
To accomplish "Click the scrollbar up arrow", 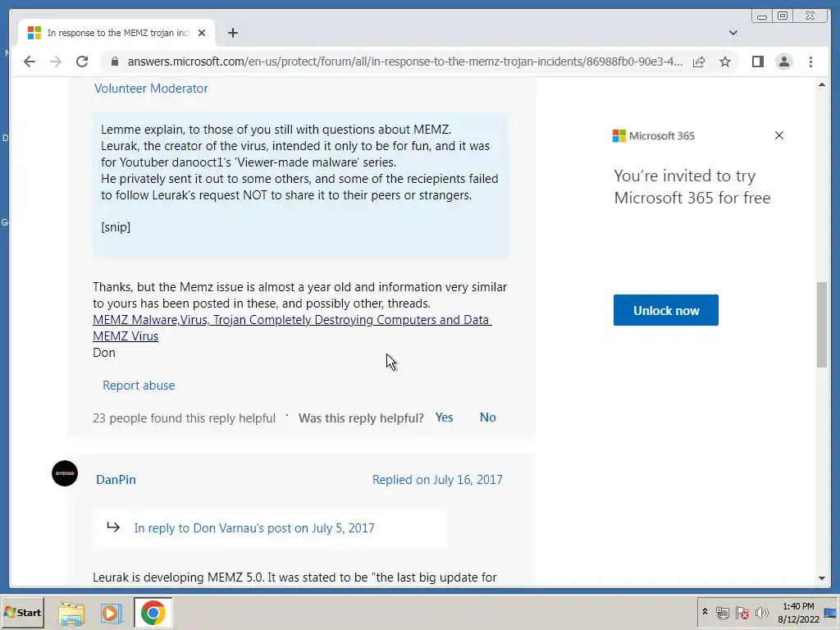I will [822, 84].
